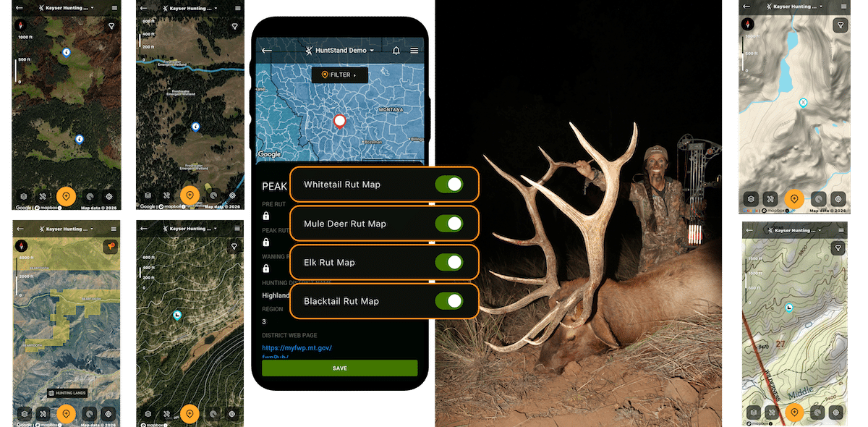Image resolution: width=868 pixels, height=427 pixels.
Task: Select the lower blue pin on the two-pin satellite map
Action: coord(80,138)
